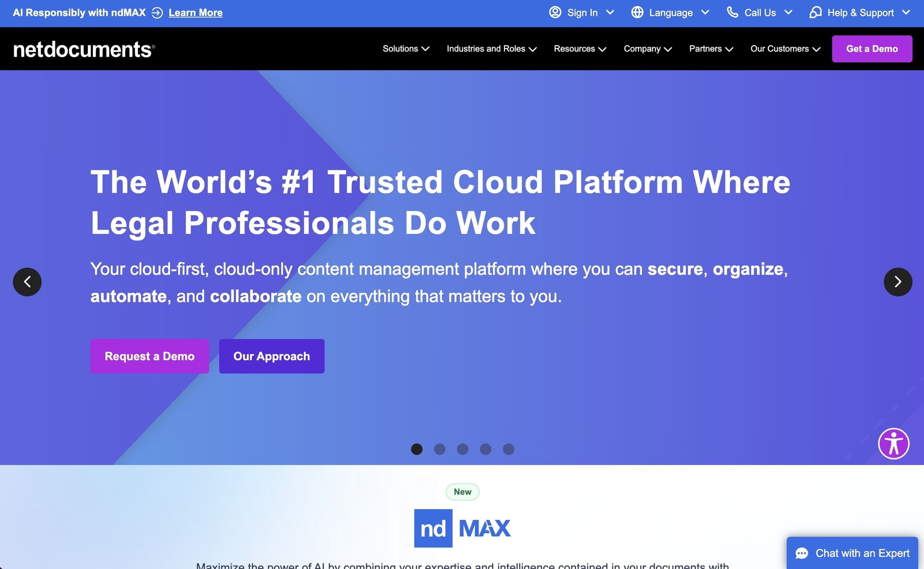Select the fifth carousel dot

click(508, 449)
